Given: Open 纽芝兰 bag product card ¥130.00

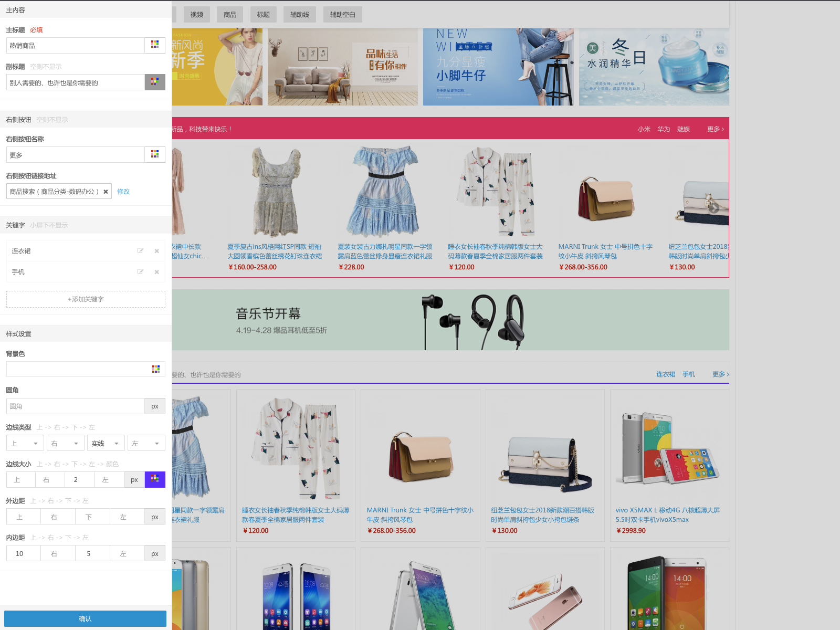Looking at the screenshot, I should click(545, 465).
